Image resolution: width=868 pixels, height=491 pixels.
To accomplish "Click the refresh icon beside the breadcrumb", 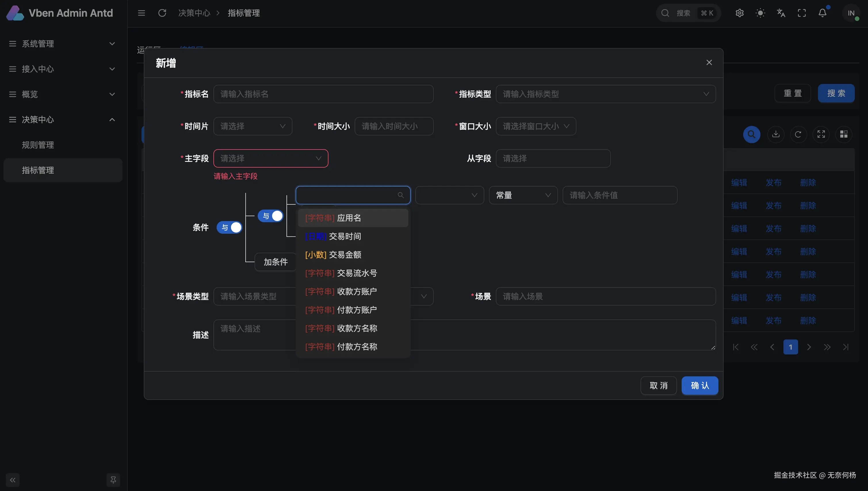I will 162,13.
